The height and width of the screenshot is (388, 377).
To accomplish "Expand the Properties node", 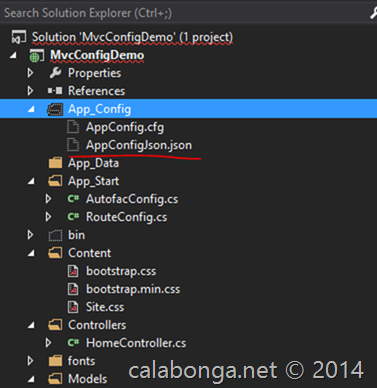I will click(x=31, y=73).
